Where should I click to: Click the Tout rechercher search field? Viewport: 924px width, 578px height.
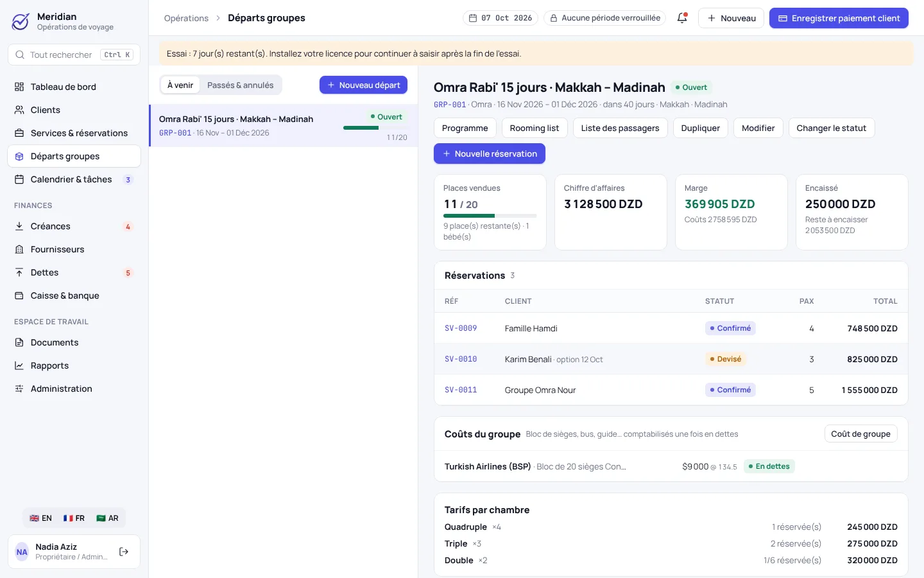coord(74,55)
